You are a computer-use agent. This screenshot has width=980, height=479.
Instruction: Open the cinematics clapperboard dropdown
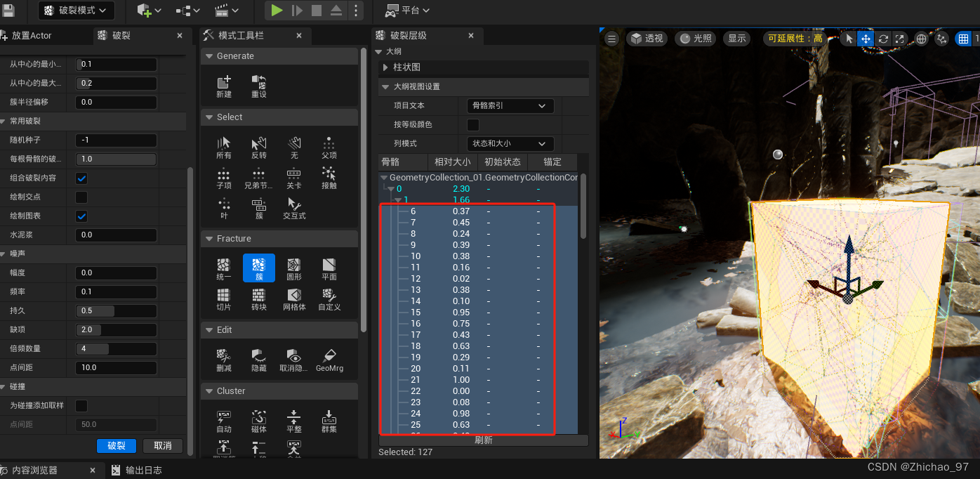click(227, 10)
